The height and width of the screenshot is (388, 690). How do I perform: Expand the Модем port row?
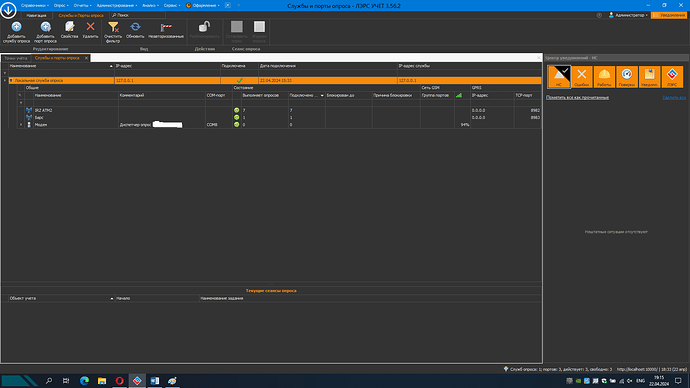[21, 124]
